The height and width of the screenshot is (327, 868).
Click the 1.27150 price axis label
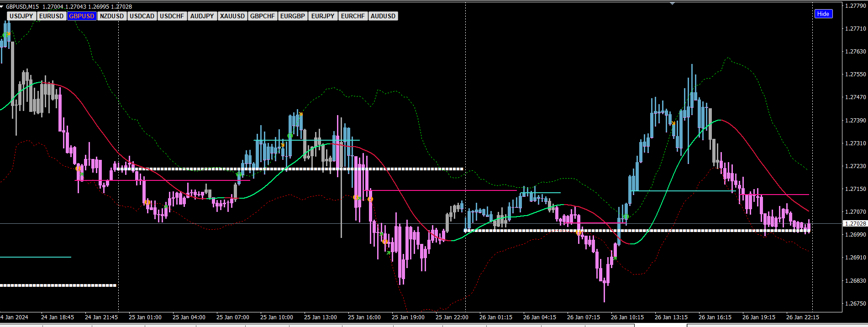tap(855, 189)
